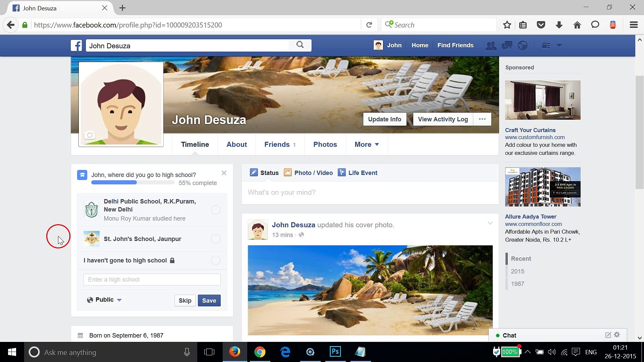Image resolution: width=644 pixels, height=362 pixels.
Task: Open the Photos tab
Action: pyautogui.click(x=325, y=144)
